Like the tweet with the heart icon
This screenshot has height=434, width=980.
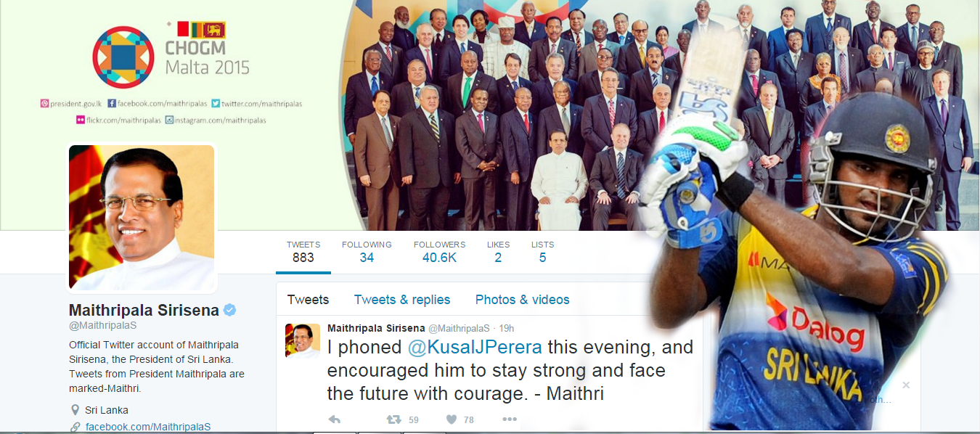click(x=451, y=419)
